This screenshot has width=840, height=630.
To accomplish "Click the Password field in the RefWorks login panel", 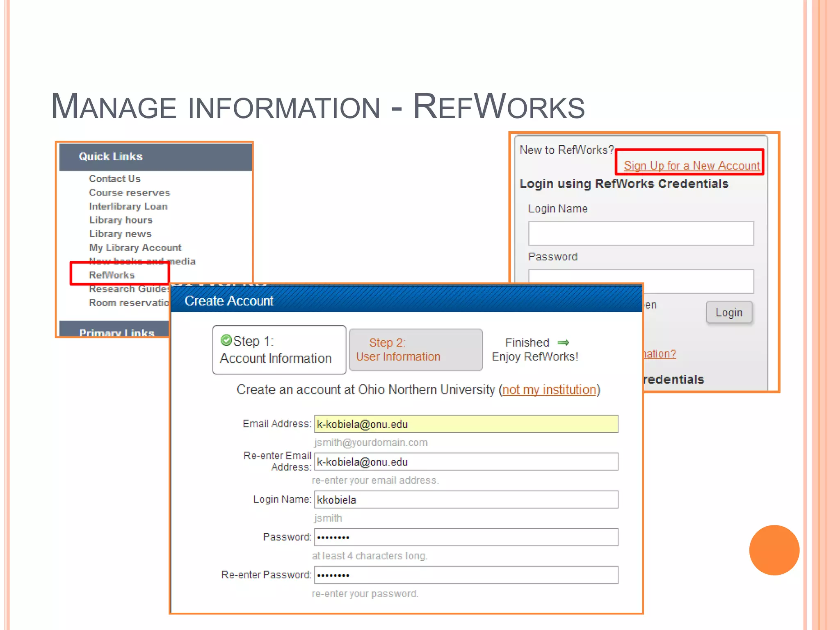I will (641, 281).
